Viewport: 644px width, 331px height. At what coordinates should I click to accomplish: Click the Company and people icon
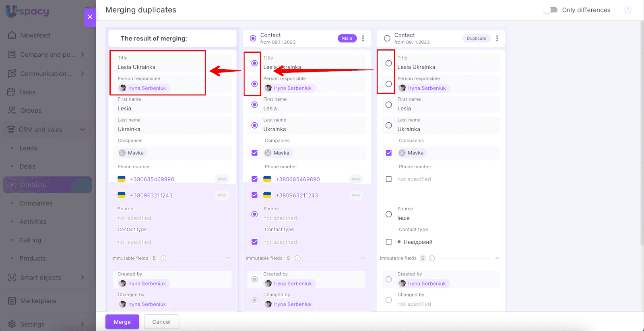pyautogui.click(x=12, y=54)
